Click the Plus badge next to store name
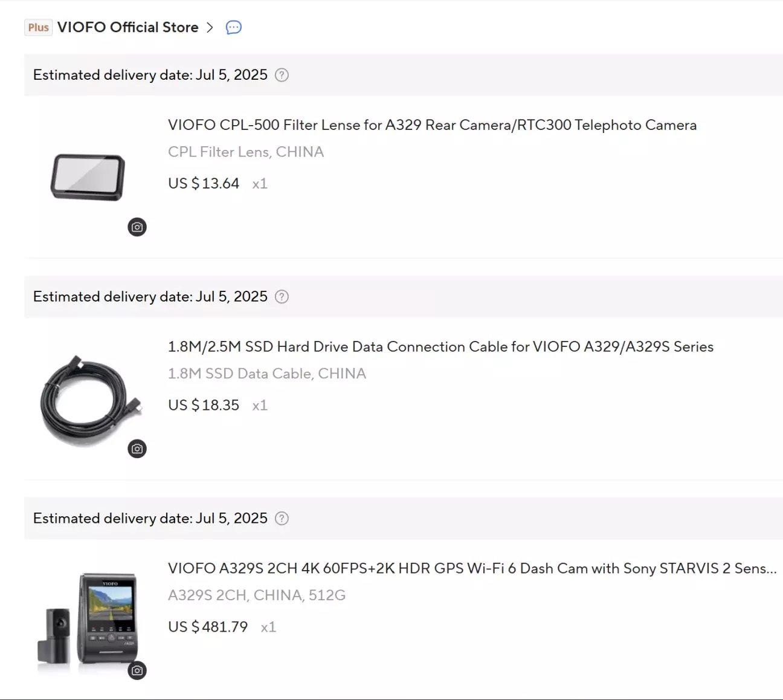Viewport: 783px width, 700px height. 38,27
